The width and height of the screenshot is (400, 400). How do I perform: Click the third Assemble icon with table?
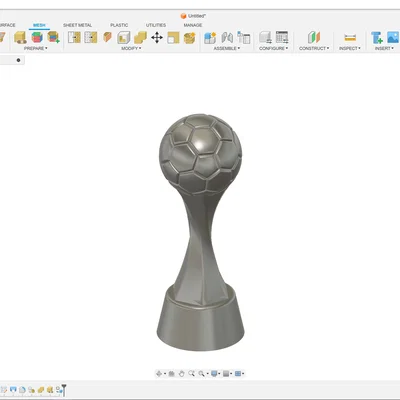tap(244, 37)
